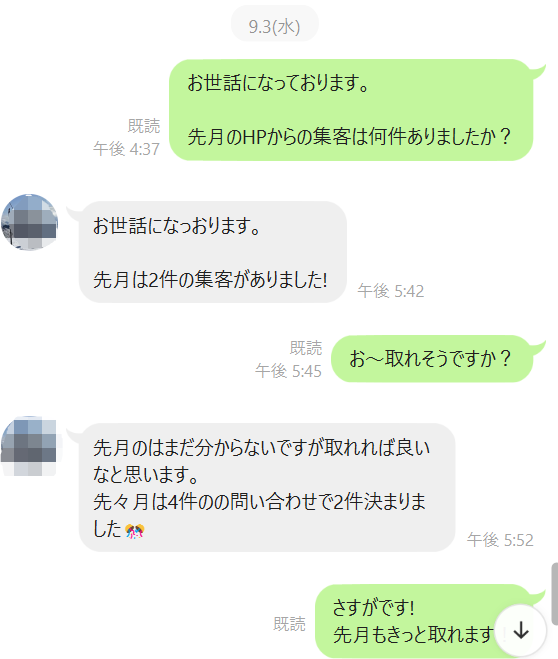
Task: Click the green bubble starting さすがです!
Action: [424, 621]
